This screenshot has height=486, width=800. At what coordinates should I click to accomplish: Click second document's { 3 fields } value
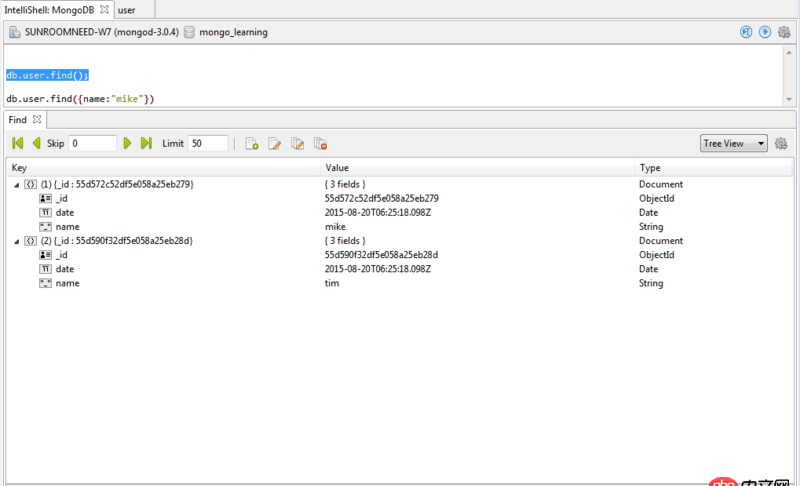(345, 241)
